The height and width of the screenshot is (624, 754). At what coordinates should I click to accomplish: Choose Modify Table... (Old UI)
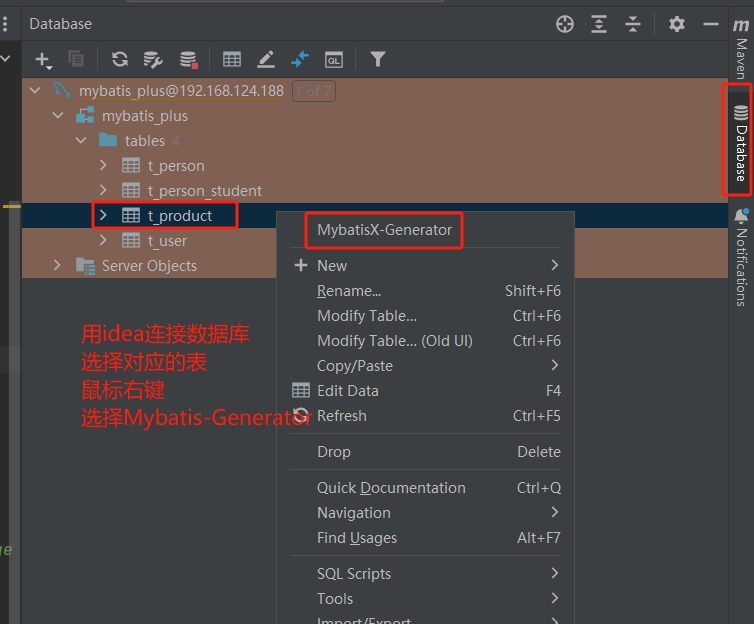click(x=426, y=340)
